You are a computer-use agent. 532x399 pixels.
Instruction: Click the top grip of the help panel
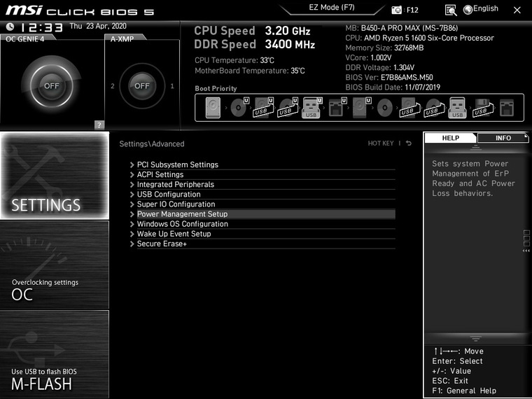click(x=475, y=148)
